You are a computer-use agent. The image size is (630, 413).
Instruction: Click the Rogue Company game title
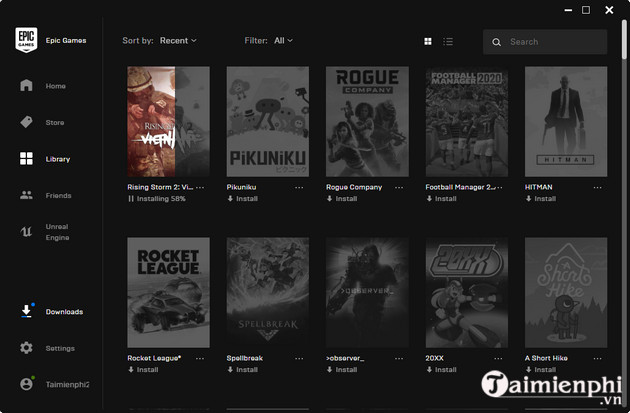354,187
